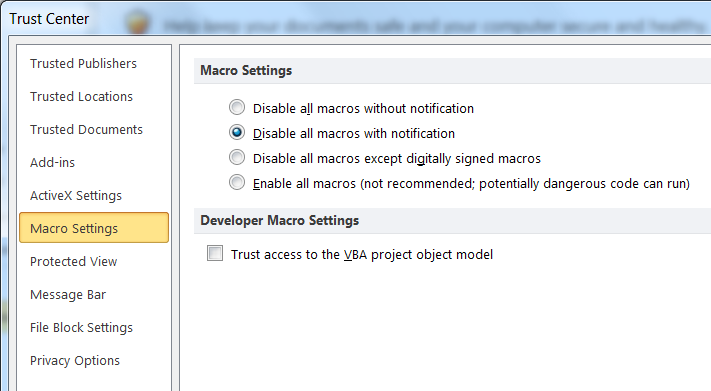Go to Privacy Options
The image size is (711, 391).
75,361
